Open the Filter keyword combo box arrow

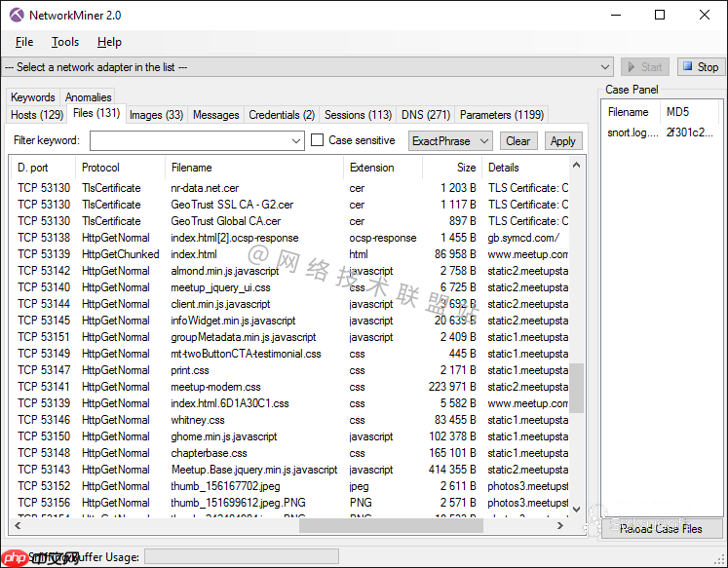(296, 141)
